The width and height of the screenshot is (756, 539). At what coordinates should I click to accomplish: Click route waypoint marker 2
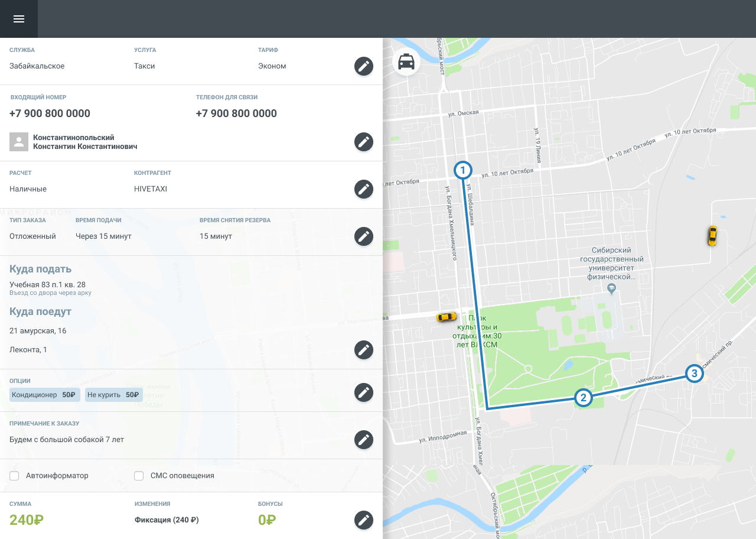pyautogui.click(x=584, y=398)
